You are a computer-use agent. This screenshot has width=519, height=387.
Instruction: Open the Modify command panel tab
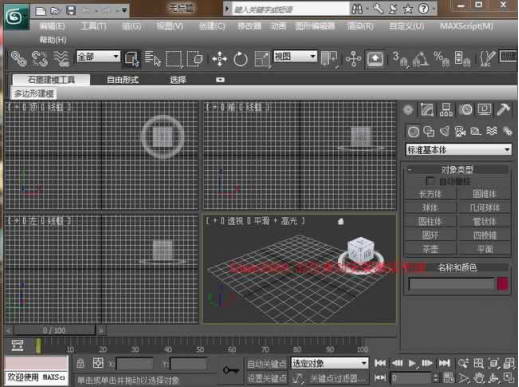pyautogui.click(x=427, y=110)
